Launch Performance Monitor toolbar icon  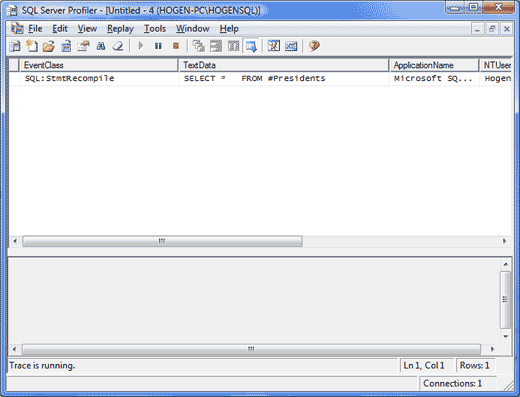pyautogui.click(x=291, y=46)
